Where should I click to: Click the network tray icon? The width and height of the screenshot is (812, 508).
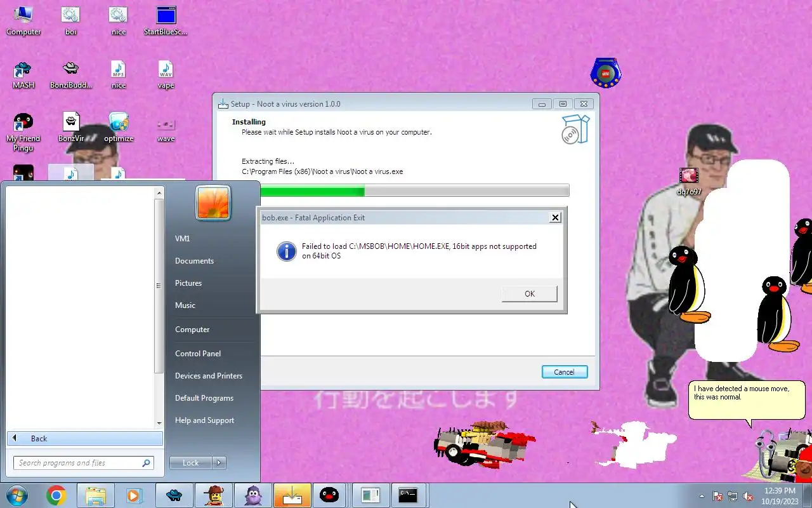[733, 496]
